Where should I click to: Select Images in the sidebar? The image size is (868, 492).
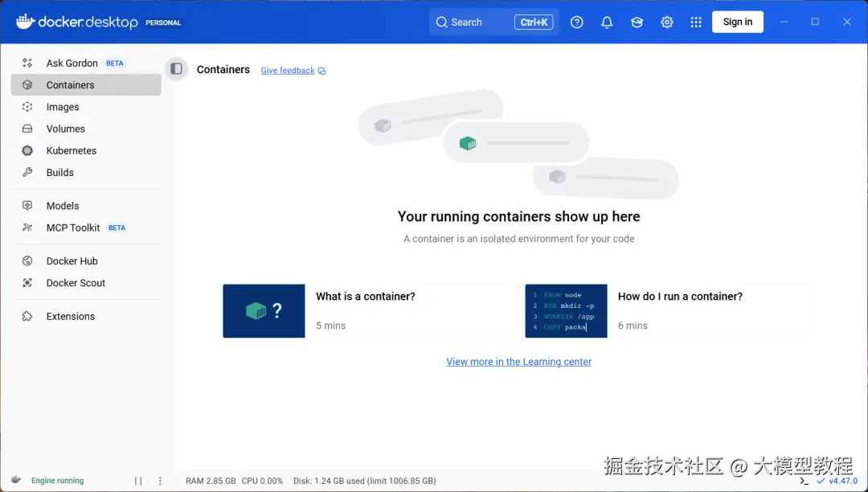[86, 107]
